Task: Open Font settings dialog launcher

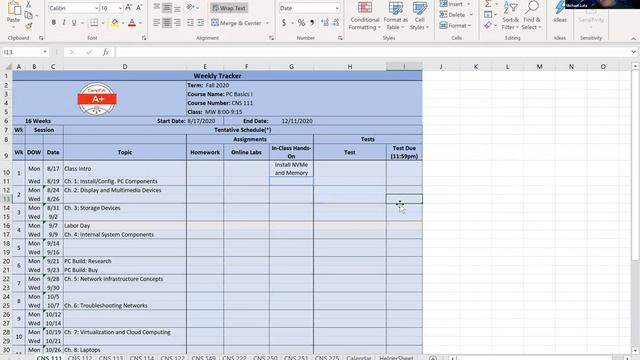Action: 144,38
